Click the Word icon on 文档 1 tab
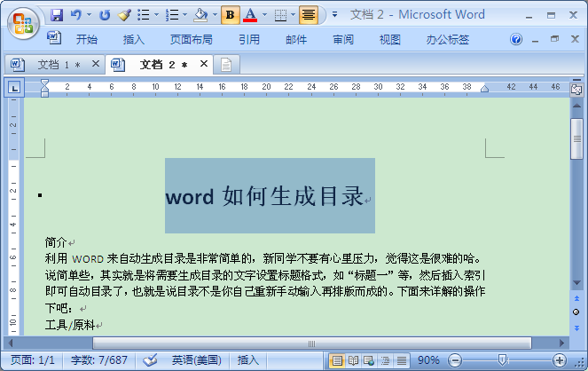This screenshot has height=371, width=588. [x=17, y=65]
